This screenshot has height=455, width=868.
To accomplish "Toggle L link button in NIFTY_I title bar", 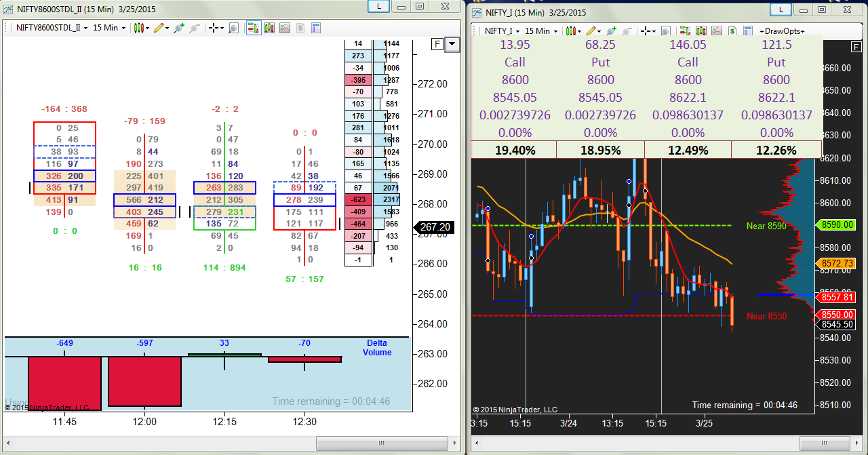I will [x=781, y=10].
